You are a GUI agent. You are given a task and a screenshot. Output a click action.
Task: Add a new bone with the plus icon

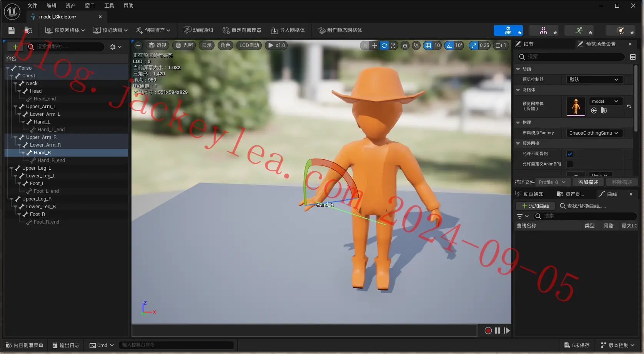pyautogui.click(x=15, y=47)
